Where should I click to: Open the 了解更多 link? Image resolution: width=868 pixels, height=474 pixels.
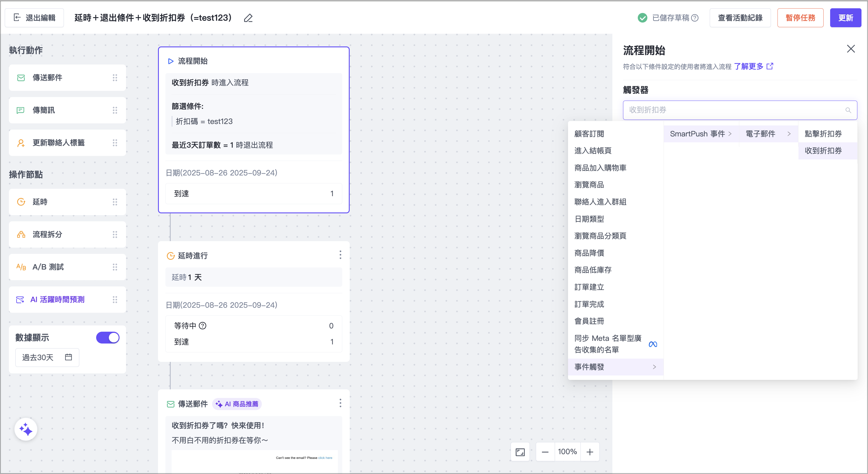749,66
